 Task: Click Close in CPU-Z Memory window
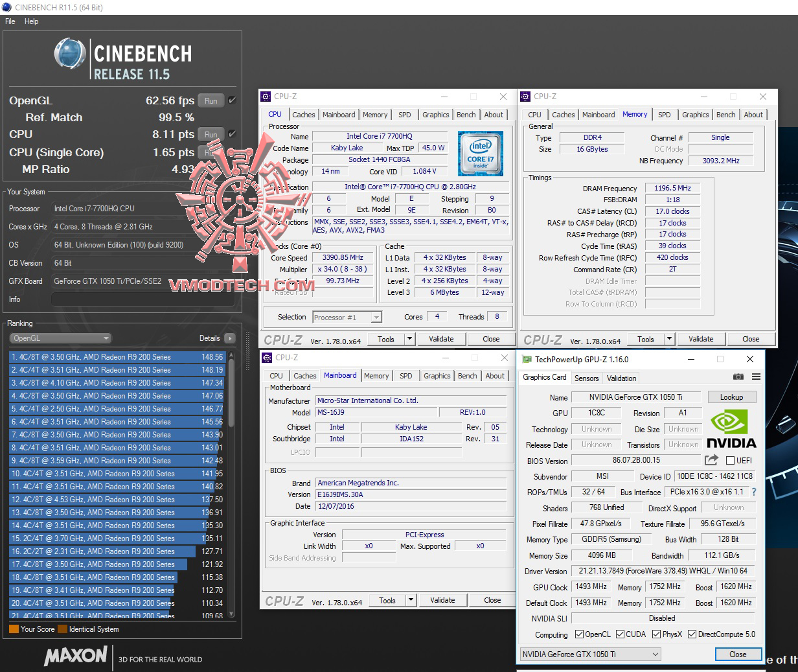pyautogui.click(x=751, y=339)
